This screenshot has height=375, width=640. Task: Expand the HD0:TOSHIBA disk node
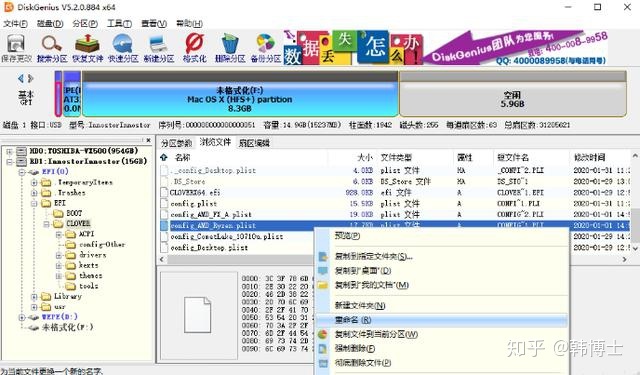click(9, 151)
